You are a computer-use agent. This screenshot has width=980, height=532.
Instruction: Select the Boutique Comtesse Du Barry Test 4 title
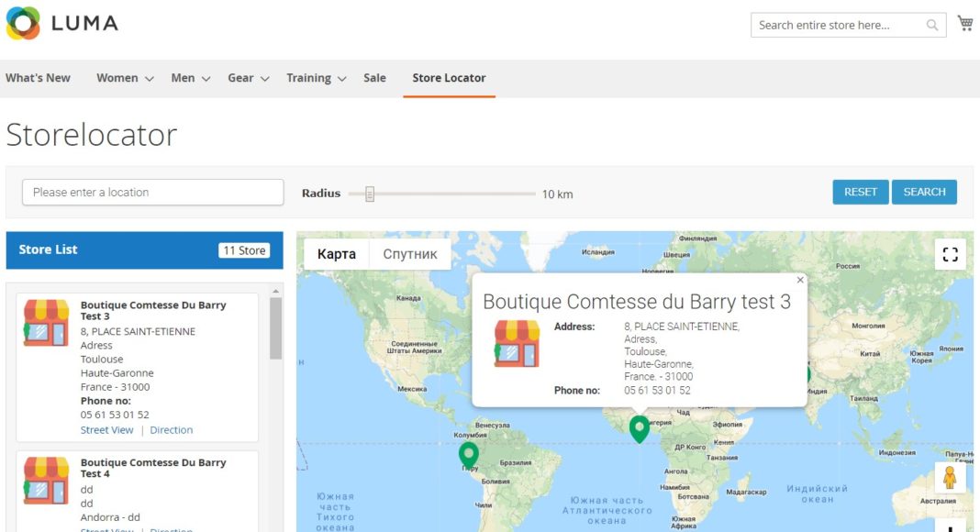coord(153,468)
